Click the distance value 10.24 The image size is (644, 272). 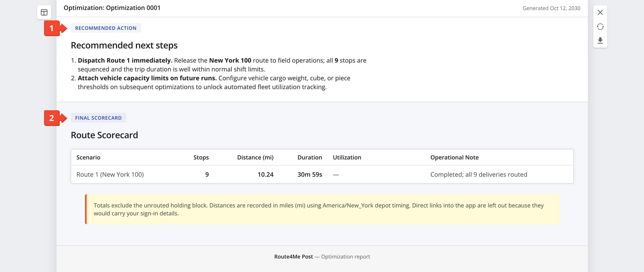(265, 174)
